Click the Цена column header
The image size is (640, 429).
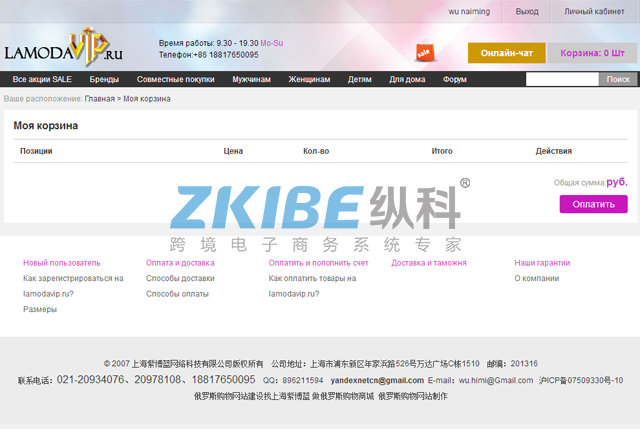(x=233, y=151)
